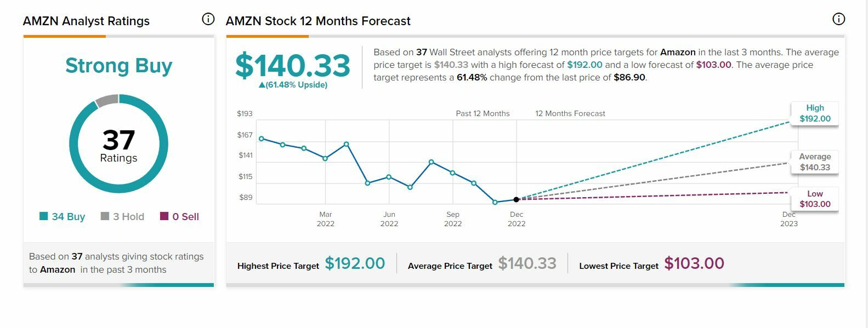This screenshot has height=328, width=868.
Task: Click the Amazon link in forecast description
Action: click(678, 53)
